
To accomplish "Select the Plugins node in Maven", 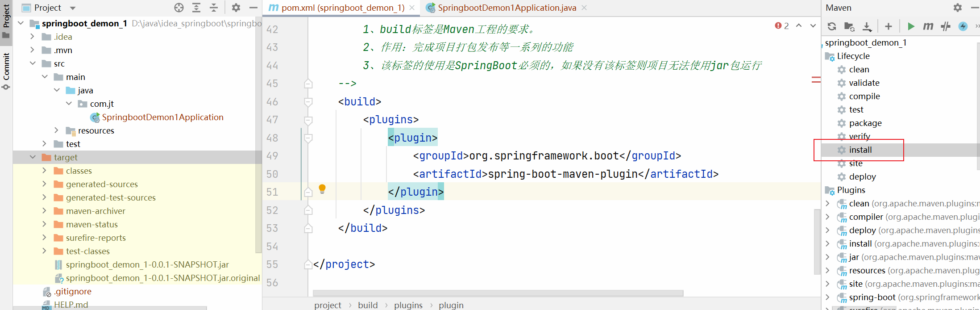I will coord(851,190).
